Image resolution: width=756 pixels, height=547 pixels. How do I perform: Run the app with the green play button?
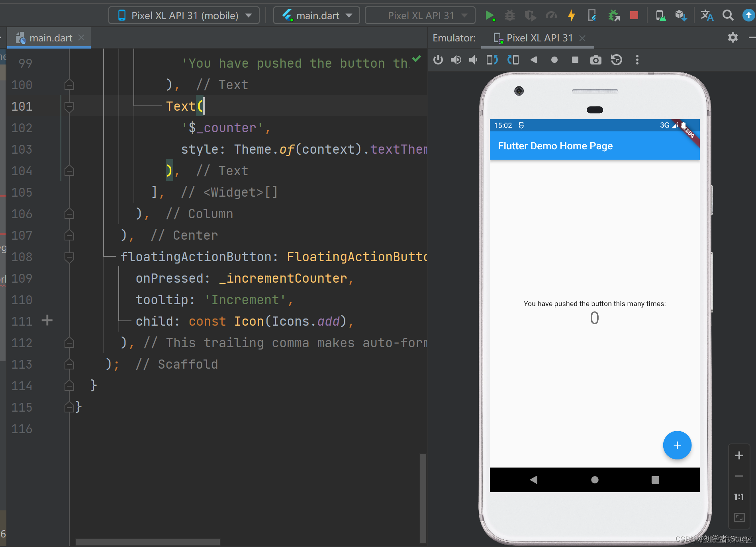point(490,16)
